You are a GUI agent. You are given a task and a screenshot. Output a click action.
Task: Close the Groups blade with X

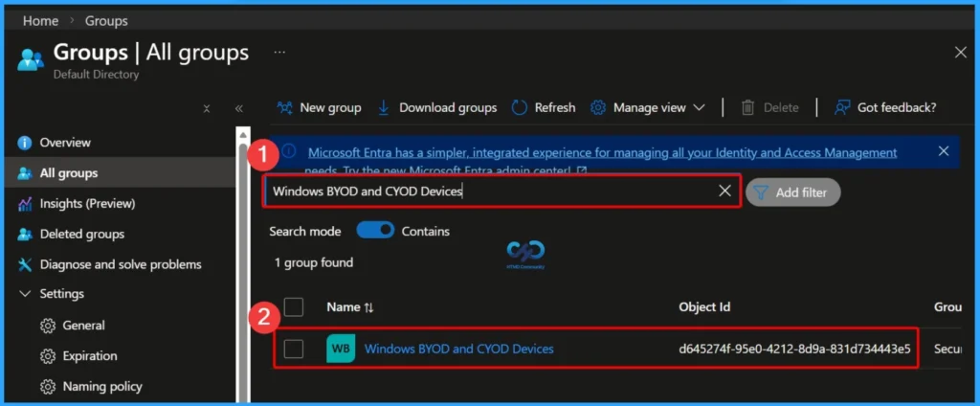tap(961, 53)
